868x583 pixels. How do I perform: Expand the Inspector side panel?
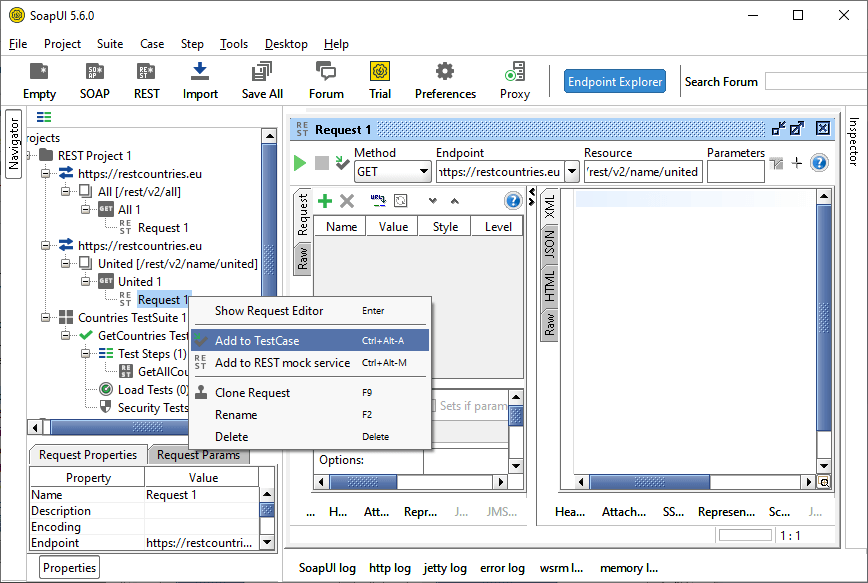853,141
